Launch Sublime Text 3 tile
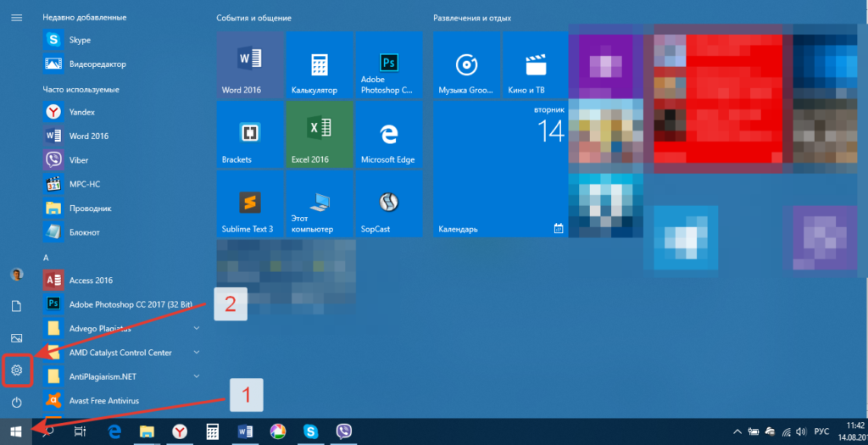 (250, 204)
